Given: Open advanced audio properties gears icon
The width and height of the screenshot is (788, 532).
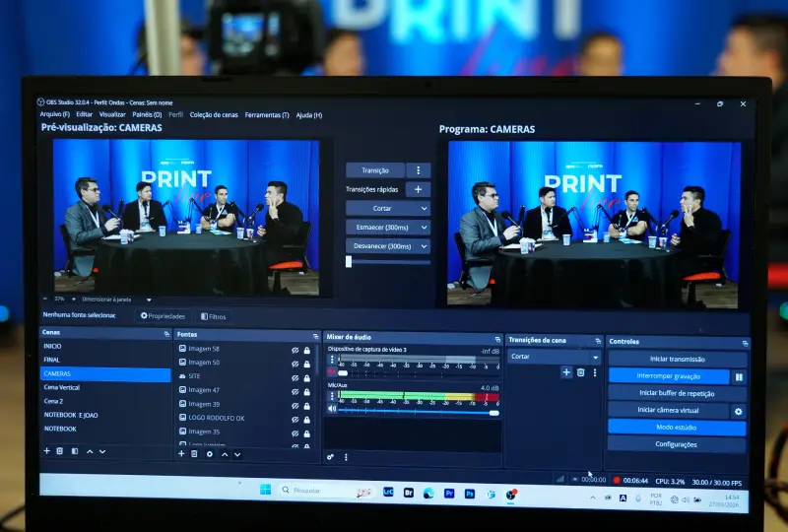Looking at the screenshot, I should (x=331, y=457).
